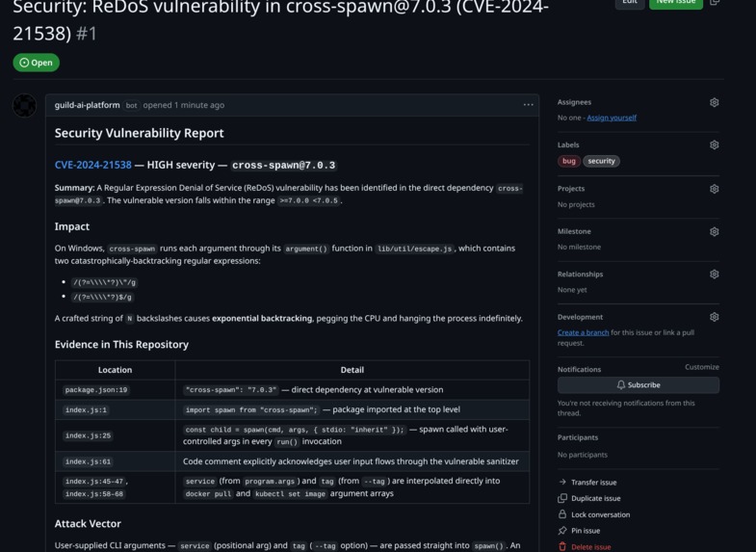
Task: Click the security label
Action: tap(601, 161)
